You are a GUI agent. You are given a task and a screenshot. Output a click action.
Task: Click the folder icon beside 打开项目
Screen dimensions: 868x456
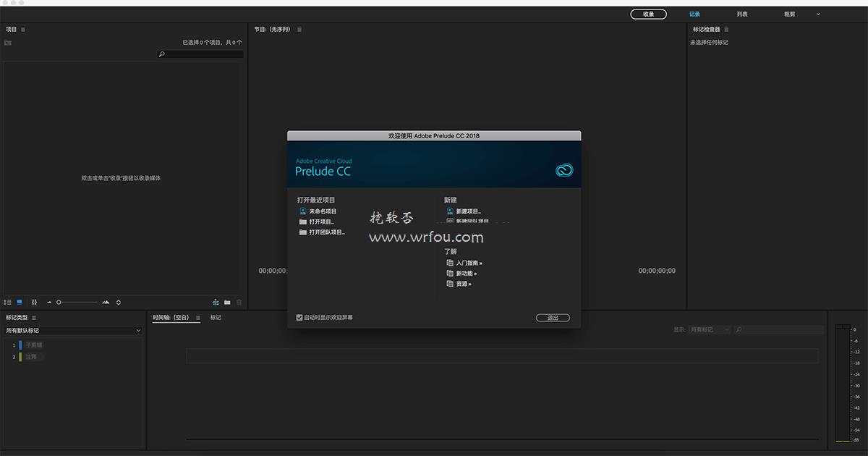(x=303, y=221)
